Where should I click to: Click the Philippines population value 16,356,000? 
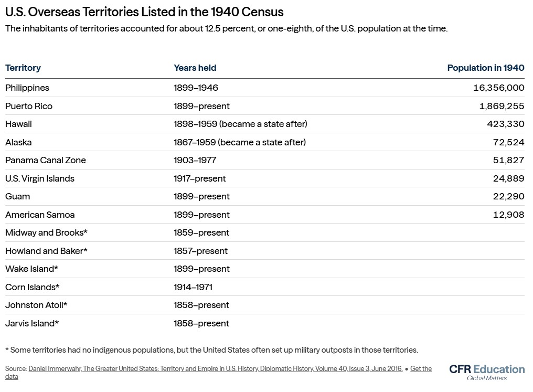[498, 88]
